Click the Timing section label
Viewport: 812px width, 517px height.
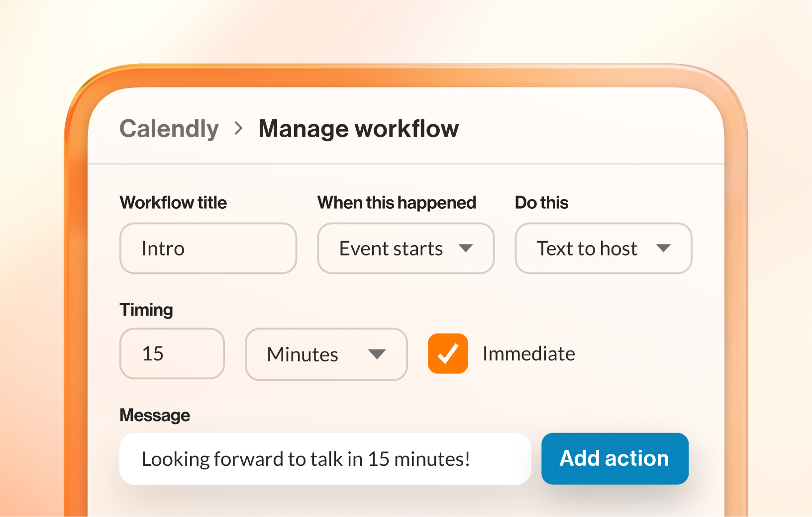(x=146, y=310)
